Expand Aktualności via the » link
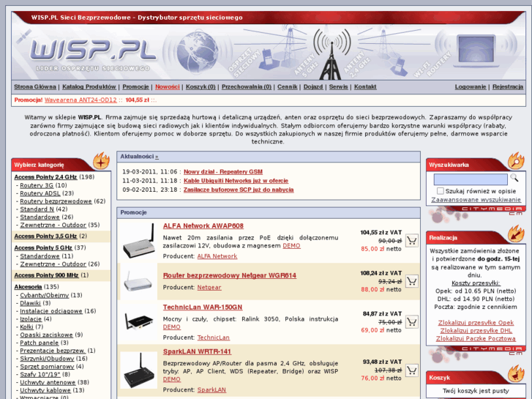The width and height of the screenshot is (532, 399). coord(157,157)
